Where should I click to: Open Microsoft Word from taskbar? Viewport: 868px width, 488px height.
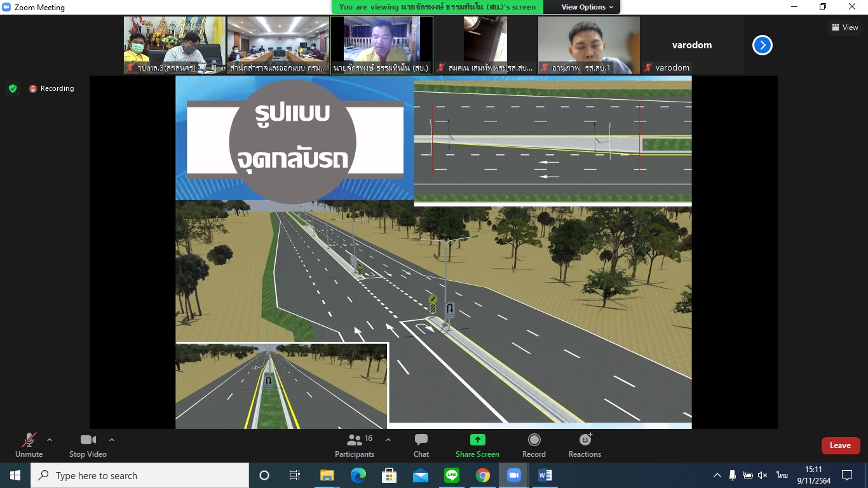coord(545,475)
